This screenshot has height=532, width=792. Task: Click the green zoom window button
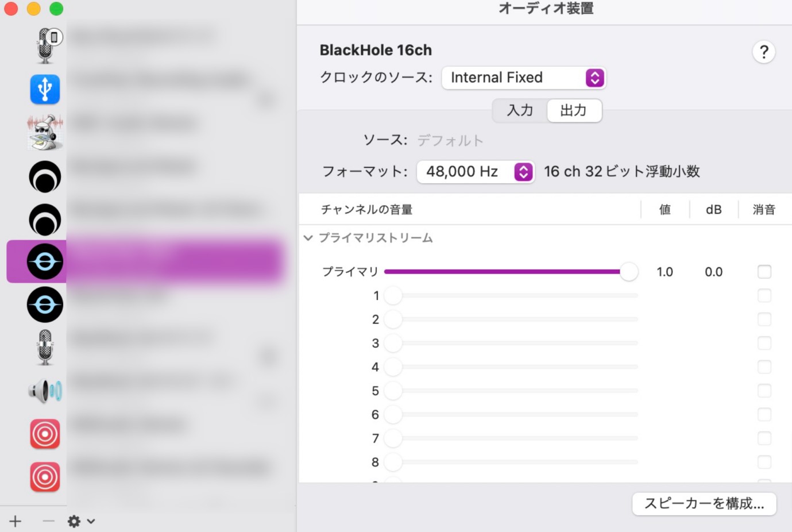click(x=56, y=9)
